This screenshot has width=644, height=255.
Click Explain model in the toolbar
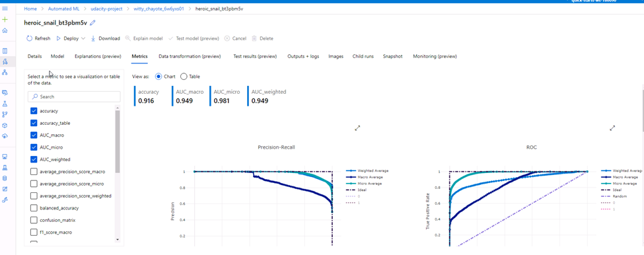coord(144,38)
